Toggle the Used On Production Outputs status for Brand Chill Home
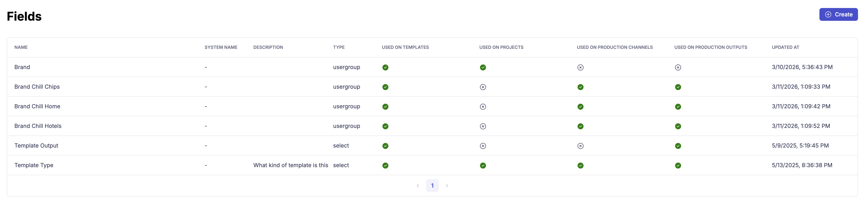 [678, 106]
